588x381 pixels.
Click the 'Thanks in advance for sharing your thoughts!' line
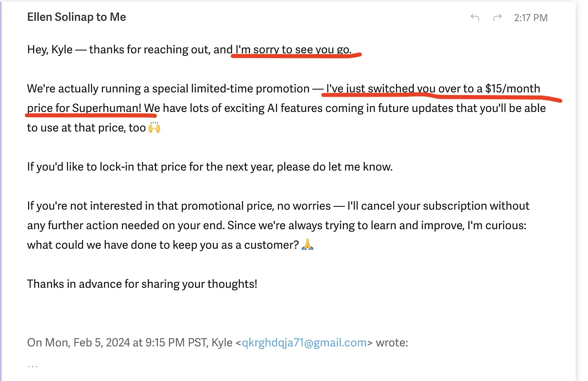pos(142,284)
